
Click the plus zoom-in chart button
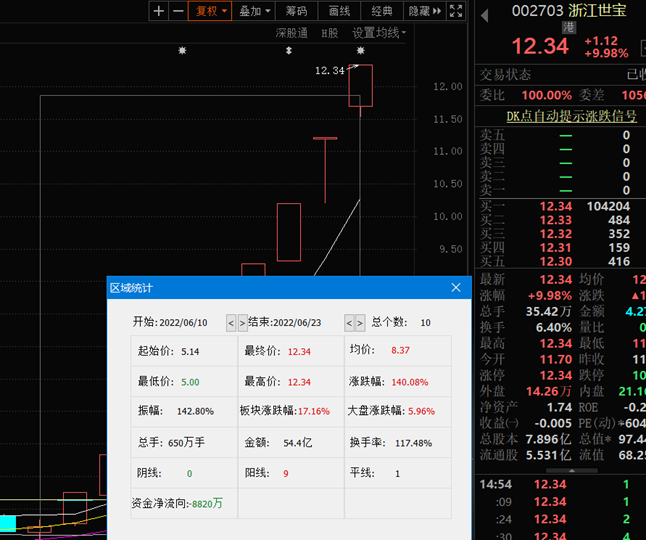(x=159, y=11)
